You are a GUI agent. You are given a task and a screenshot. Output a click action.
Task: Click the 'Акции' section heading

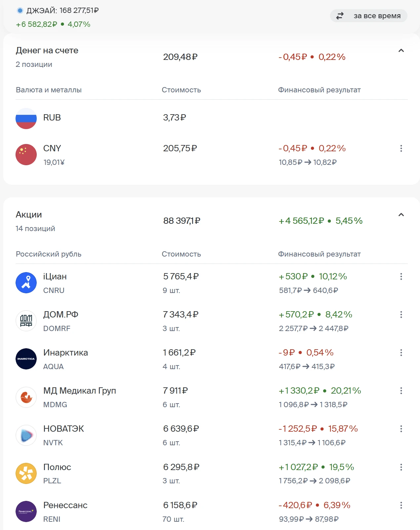pos(29,215)
